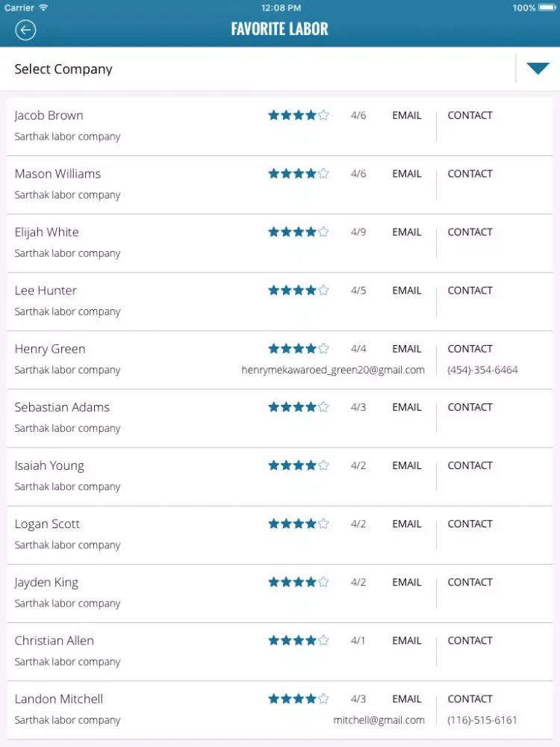Click Landon Mitchell's star rating
Viewport: 560px width, 747px height.
tap(299, 699)
